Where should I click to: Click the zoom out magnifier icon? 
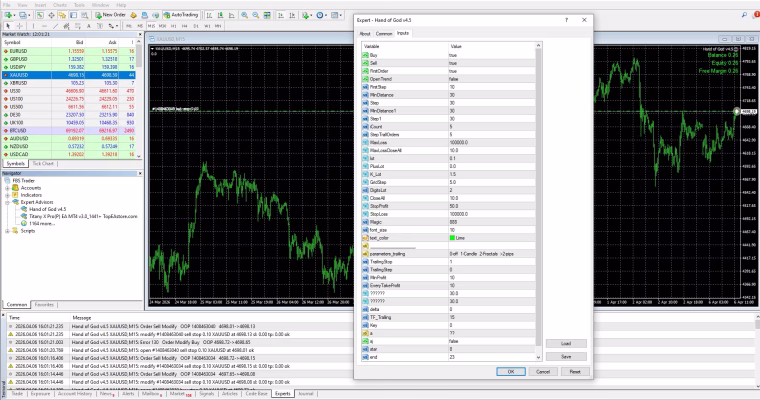coord(255,15)
